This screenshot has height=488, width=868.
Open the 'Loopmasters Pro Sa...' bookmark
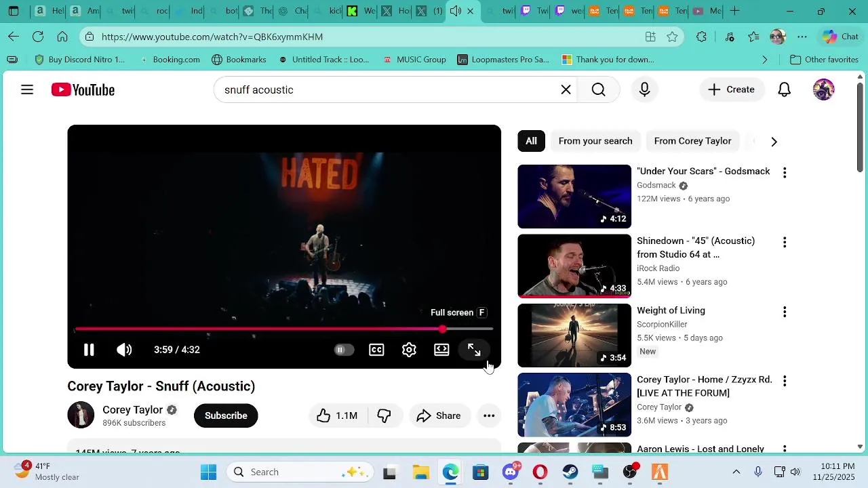point(503,60)
